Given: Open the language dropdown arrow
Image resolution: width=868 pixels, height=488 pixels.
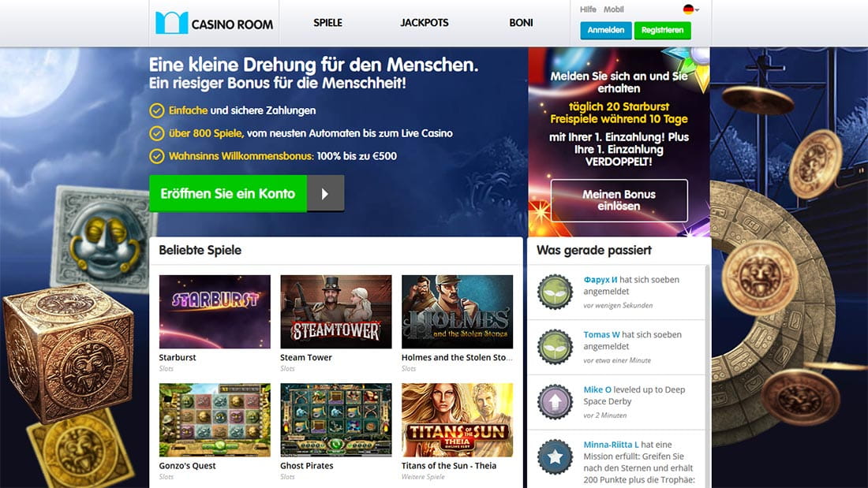Looking at the screenshot, I should [697, 10].
